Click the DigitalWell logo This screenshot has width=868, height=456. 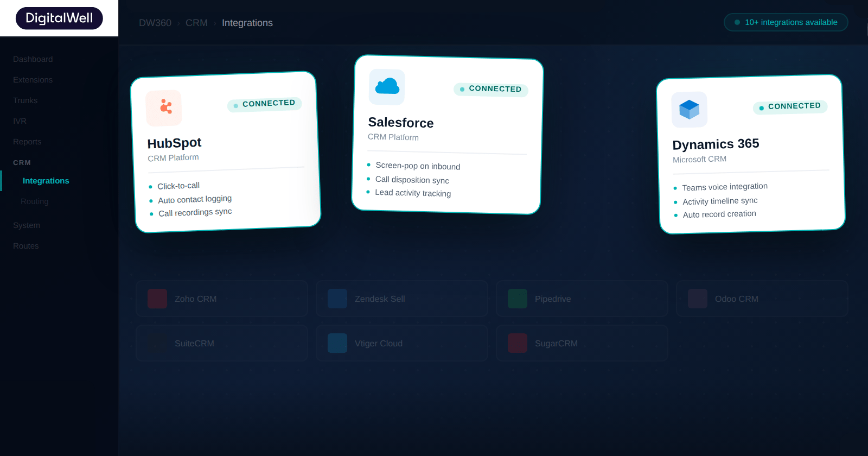pyautogui.click(x=59, y=18)
